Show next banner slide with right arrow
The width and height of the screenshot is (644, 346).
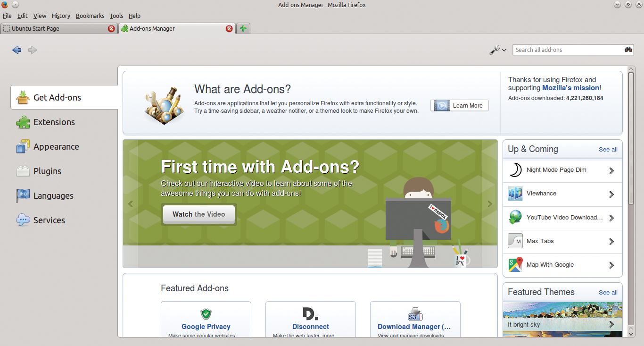tap(490, 204)
